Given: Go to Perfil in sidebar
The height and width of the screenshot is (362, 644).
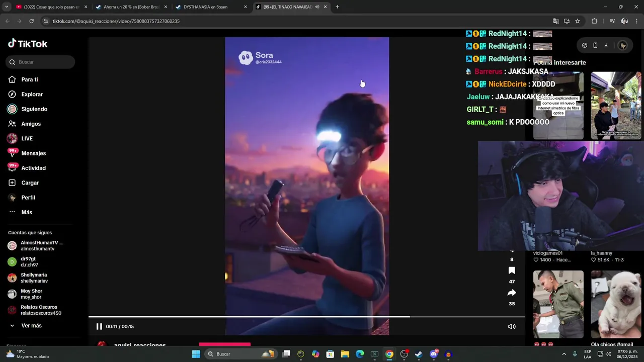Looking at the screenshot, I should pos(22,198).
